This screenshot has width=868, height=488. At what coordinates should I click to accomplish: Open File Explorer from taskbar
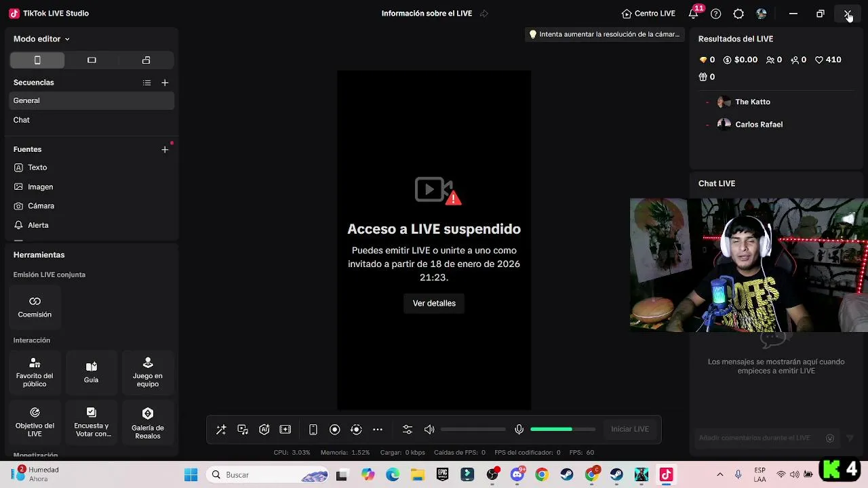pos(417,475)
